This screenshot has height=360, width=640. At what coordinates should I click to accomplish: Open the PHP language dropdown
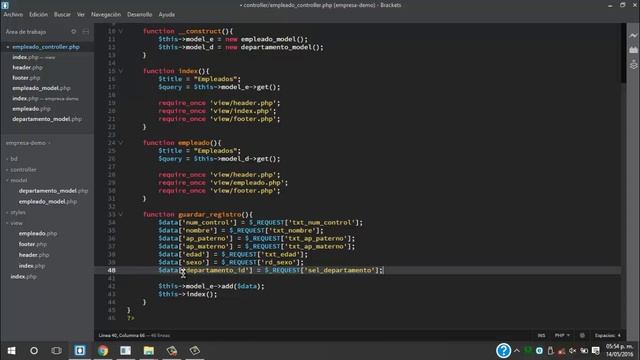pyautogui.click(x=562, y=336)
